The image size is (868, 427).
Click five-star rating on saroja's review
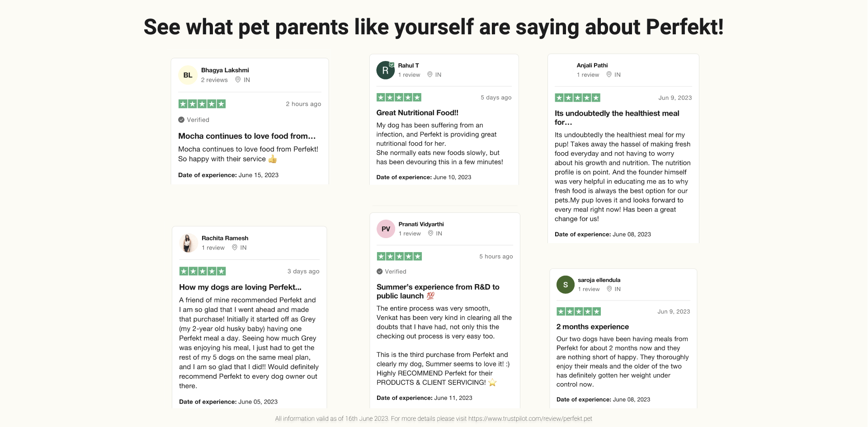[579, 311]
